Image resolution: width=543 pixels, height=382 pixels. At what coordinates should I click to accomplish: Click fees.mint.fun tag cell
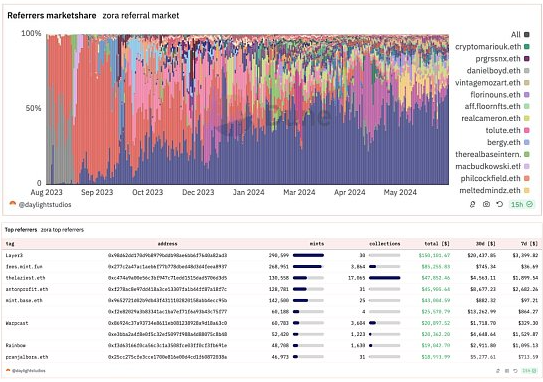pyautogui.click(x=24, y=267)
